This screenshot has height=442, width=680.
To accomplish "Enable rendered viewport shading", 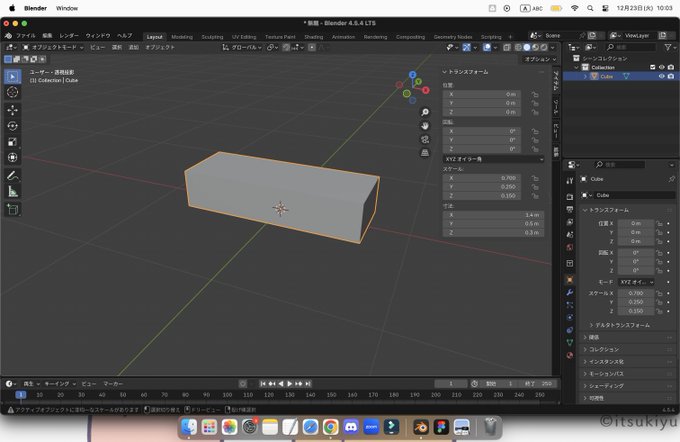I will pyautogui.click(x=544, y=47).
